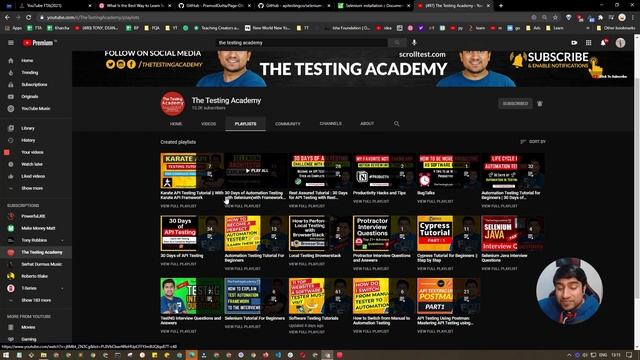Bookmark this page with star icon
The width and height of the screenshot is (640, 360).
click(x=555, y=18)
